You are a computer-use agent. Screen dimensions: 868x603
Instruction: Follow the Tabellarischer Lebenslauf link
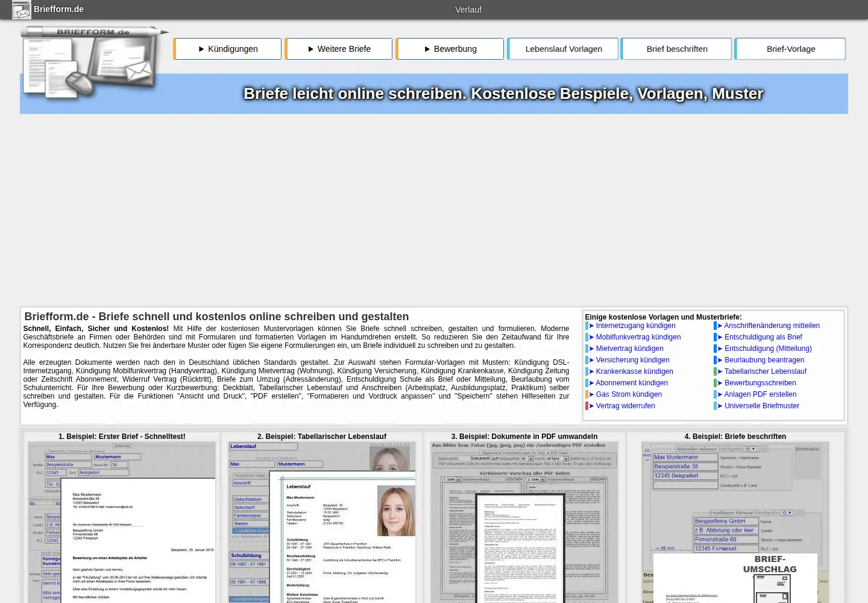765,371
